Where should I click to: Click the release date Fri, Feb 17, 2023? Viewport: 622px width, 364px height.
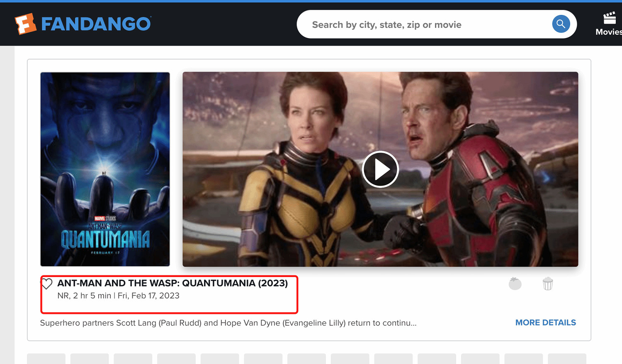[x=148, y=296]
